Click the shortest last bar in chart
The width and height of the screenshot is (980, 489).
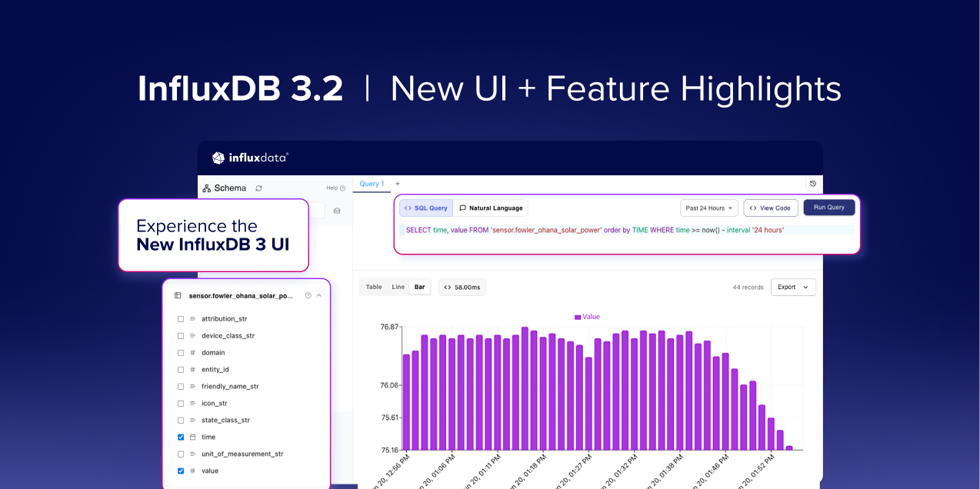tap(788, 447)
